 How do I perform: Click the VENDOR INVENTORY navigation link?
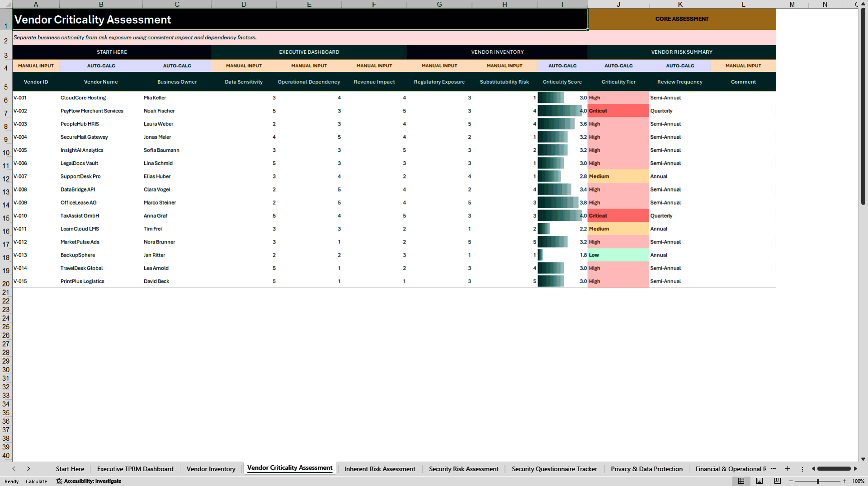tap(497, 52)
